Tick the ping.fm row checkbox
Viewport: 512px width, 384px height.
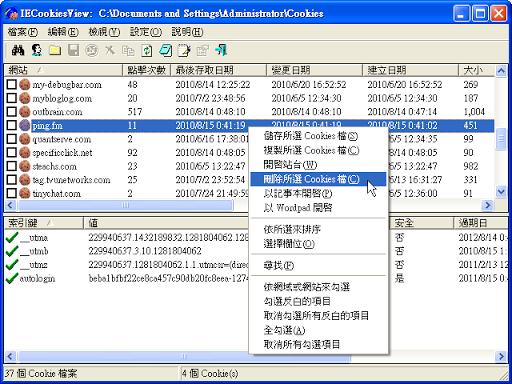[x=12, y=125]
